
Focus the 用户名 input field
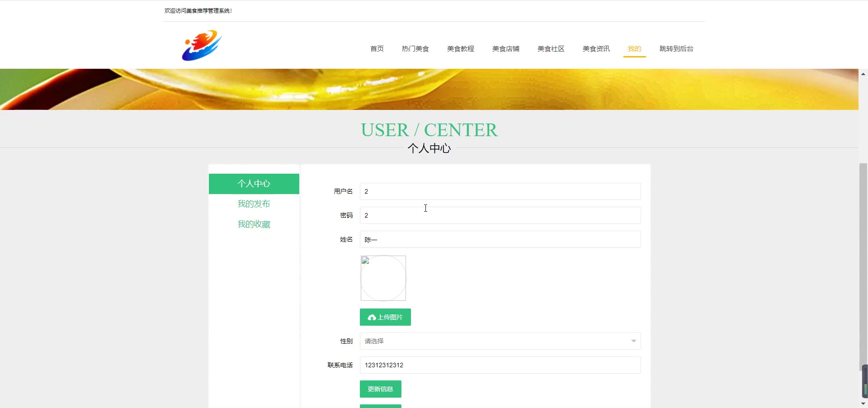(x=500, y=191)
